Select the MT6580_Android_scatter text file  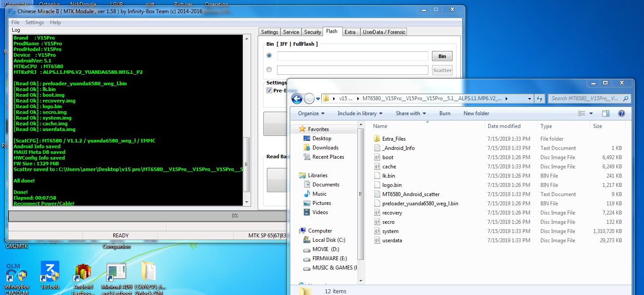[411, 194]
